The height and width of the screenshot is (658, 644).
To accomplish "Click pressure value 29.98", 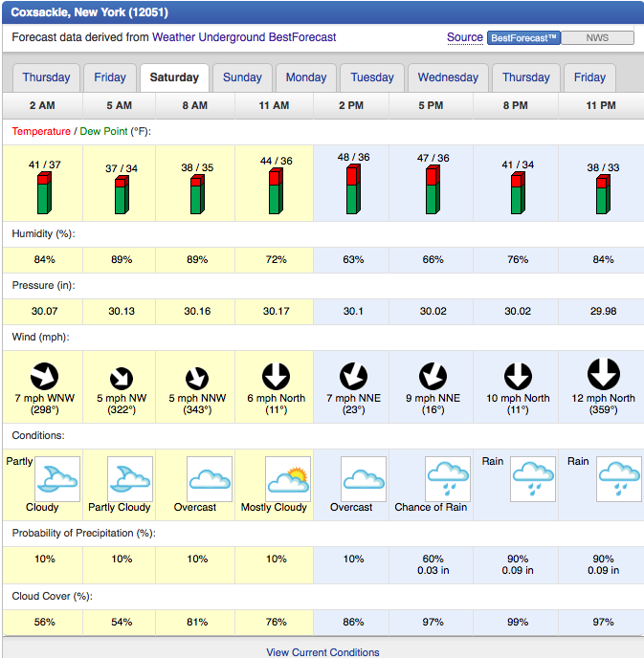I will click(603, 312).
